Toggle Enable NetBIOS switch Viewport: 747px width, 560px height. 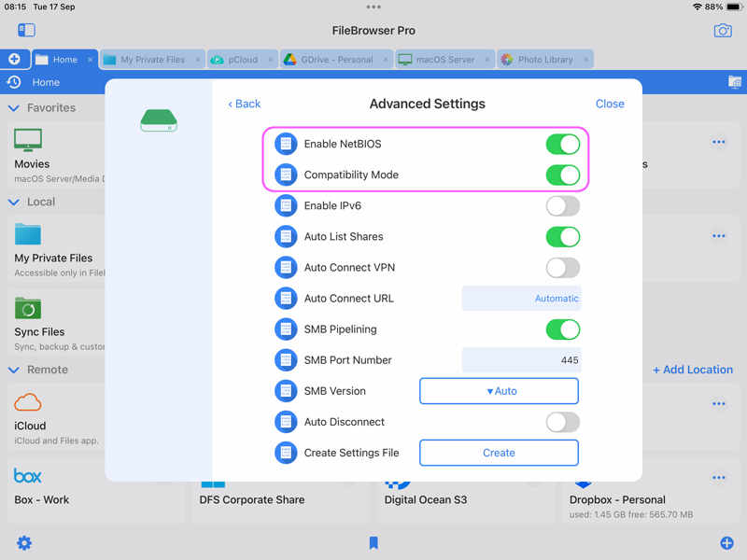tap(563, 144)
